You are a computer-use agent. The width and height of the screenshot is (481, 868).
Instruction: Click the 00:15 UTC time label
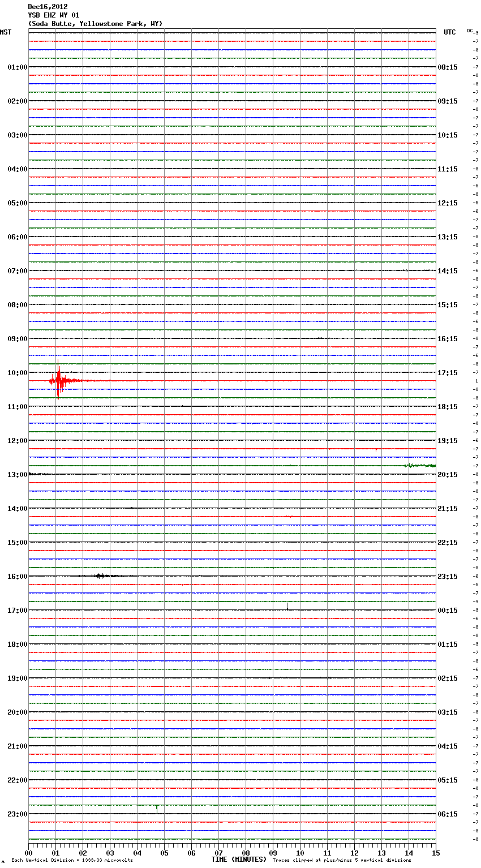[x=448, y=611]
